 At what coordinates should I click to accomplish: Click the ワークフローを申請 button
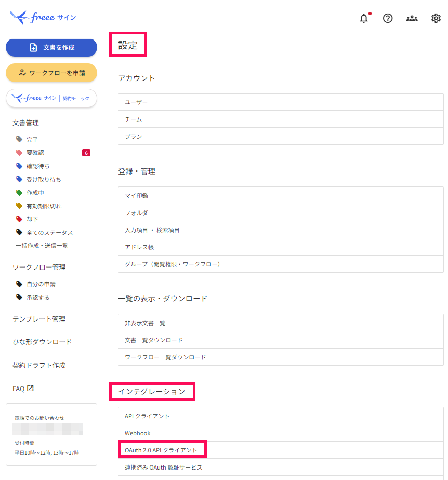(x=51, y=73)
